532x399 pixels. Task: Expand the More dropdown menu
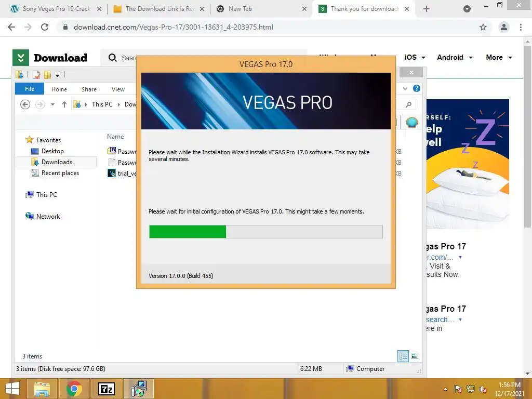(x=510, y=58)
